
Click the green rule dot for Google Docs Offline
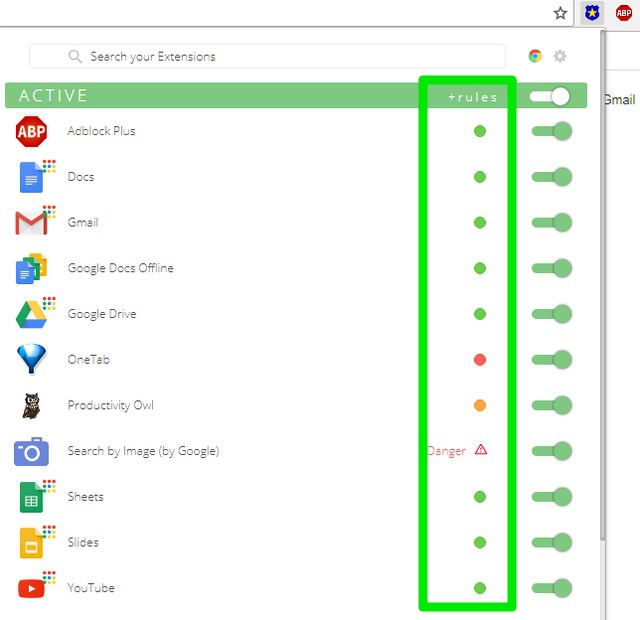tap(480, 268)
